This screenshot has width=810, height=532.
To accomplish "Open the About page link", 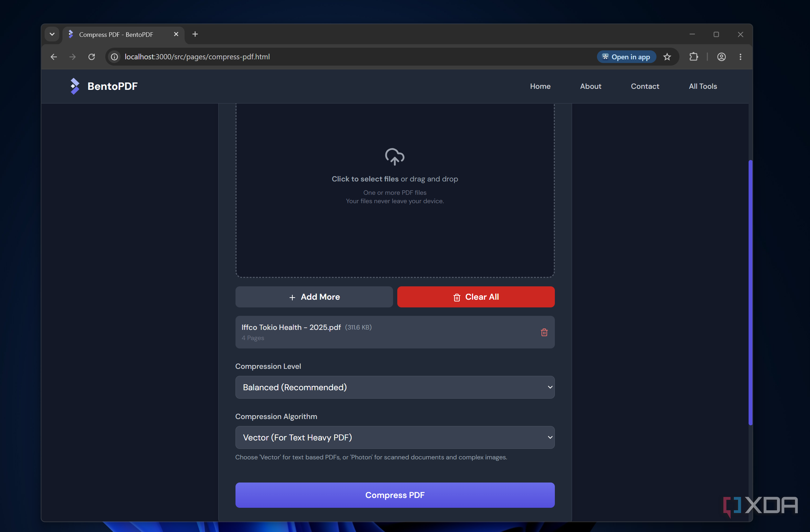I will (591, 86).
